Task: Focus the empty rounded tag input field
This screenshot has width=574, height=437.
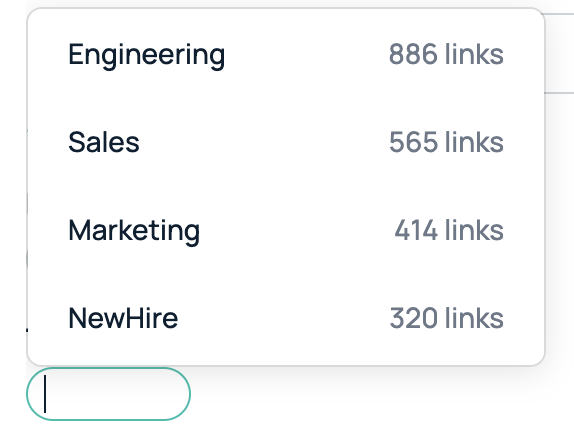Action: 108,394
